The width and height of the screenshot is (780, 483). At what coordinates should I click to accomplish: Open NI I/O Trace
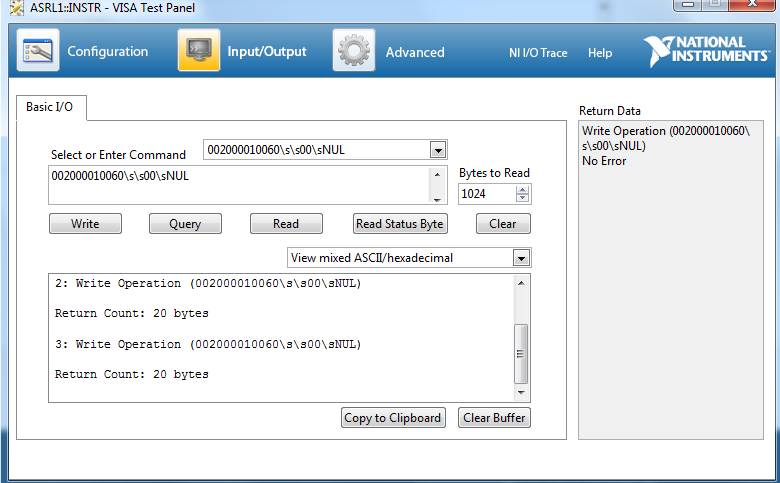pyautogui.click(x=538, y=53)
